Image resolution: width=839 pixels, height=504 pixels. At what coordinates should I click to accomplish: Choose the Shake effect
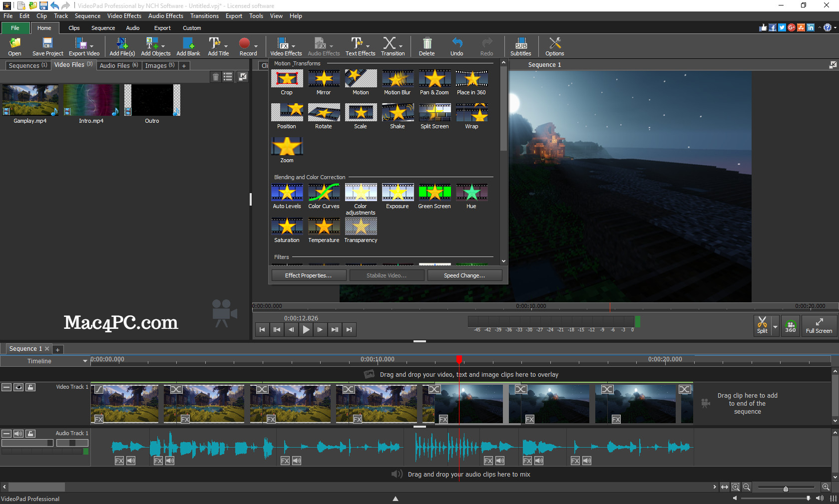click(398, 116)
